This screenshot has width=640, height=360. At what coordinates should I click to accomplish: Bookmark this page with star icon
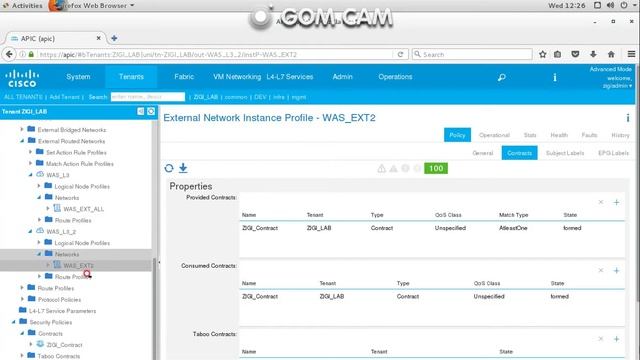pos(542,54)
